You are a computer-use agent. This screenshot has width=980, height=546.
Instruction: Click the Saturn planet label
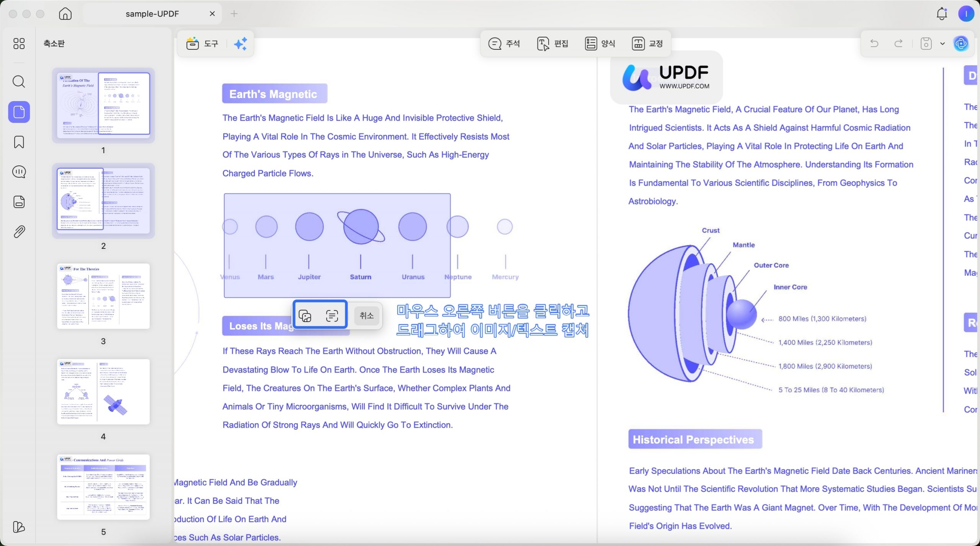coord(361,277)
